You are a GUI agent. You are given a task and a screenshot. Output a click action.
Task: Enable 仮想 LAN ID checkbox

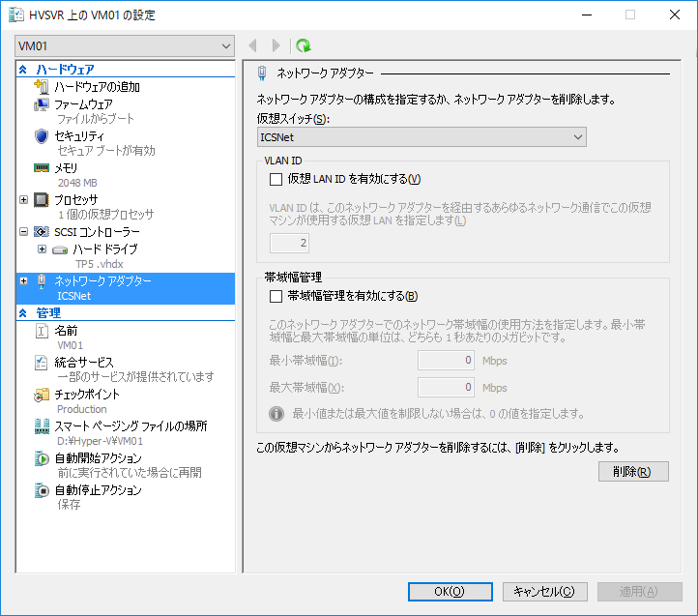[x=276, y=180]
